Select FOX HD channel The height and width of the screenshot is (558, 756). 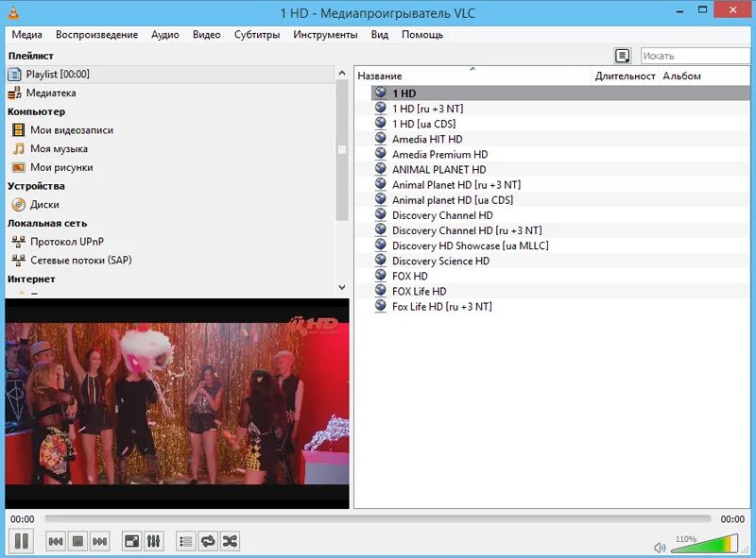click(x=560, y=276)
